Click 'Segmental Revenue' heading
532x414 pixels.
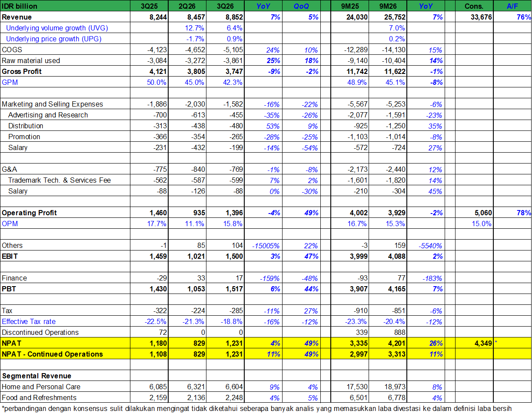pos(37,376)
